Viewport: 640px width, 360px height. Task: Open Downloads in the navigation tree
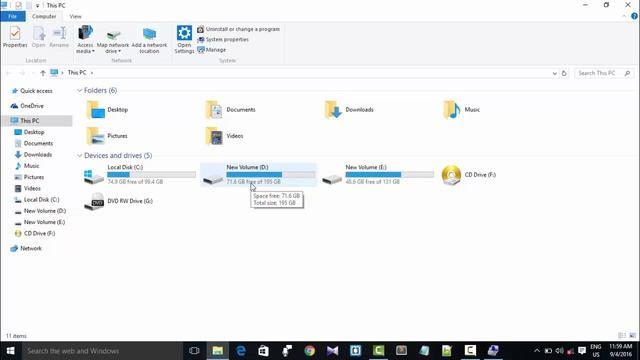[33, 155]
